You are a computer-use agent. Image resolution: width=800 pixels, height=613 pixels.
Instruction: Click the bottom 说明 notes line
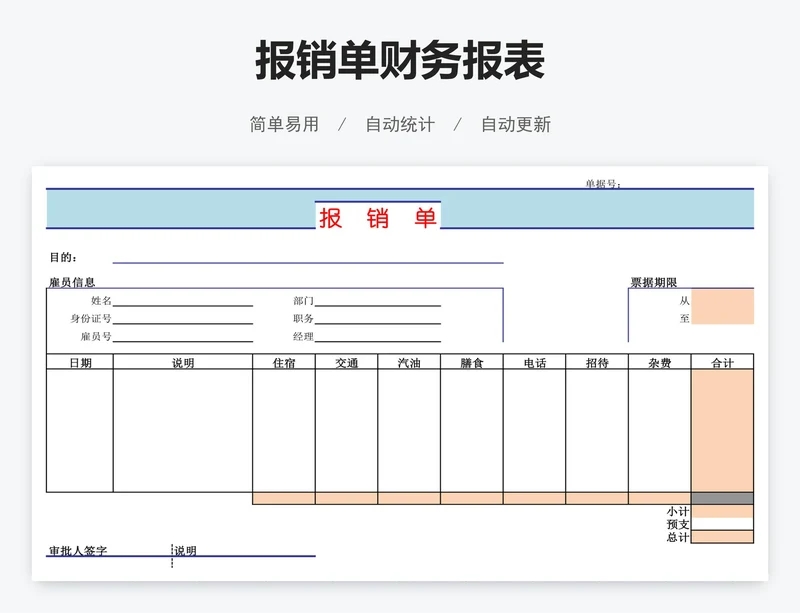coord(244,551)
